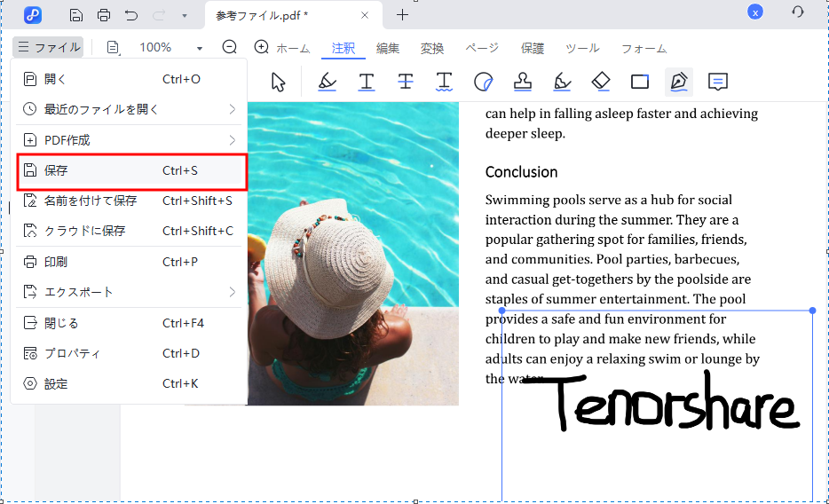Expand the 最近のファイルを開く submenu

tap(233, 109)
